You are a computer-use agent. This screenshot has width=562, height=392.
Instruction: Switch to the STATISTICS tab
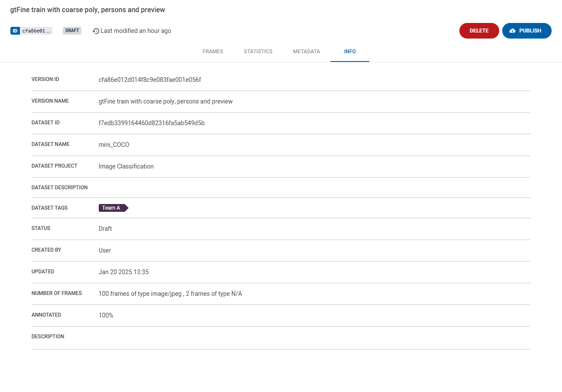point(258,51)
